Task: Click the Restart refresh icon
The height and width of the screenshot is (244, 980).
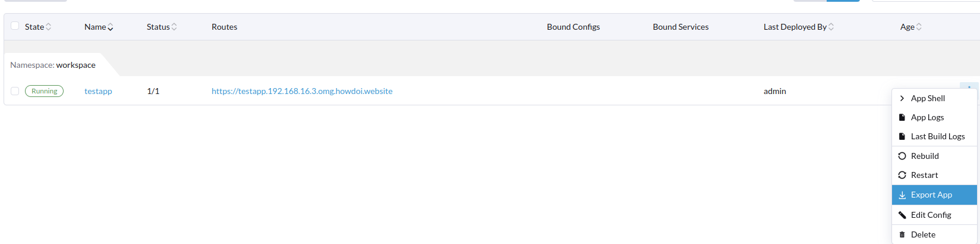Action: click(x=902, y=175)
